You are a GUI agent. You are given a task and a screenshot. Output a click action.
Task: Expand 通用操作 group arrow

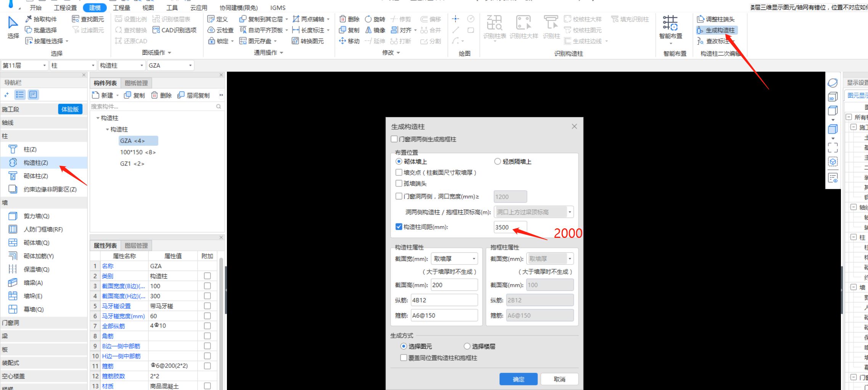click(x=281, y=53)
